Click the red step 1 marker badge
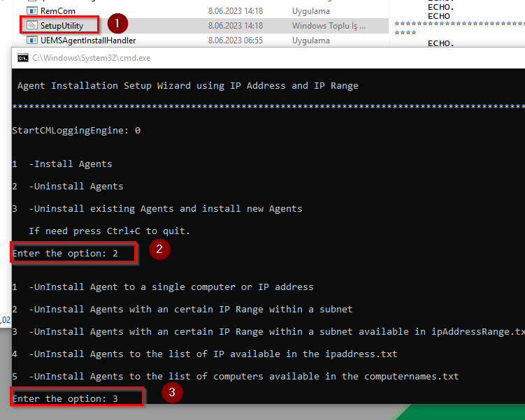Image resolution: width=525 pixels, height=420 pixels. (x=117, y=24)
